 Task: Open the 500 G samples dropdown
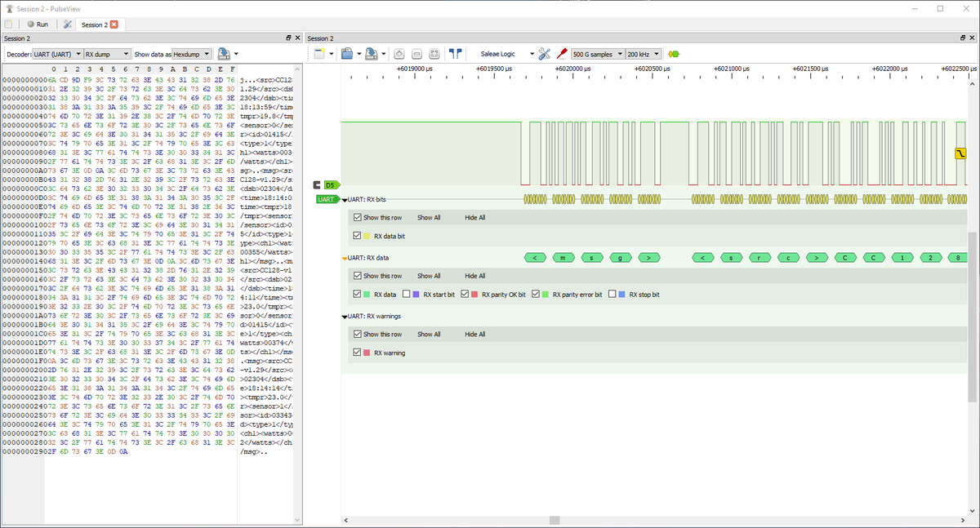click(x=598, y=54)
